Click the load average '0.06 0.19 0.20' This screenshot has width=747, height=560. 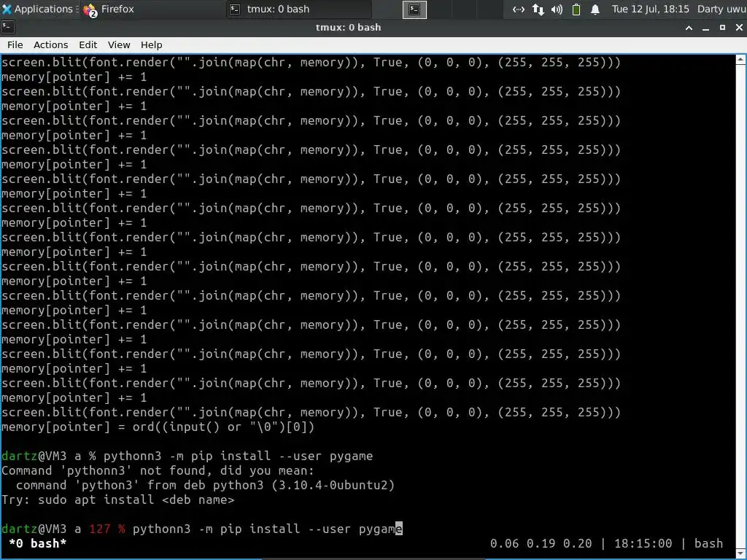pyautogui.click(x=541, y=543)
